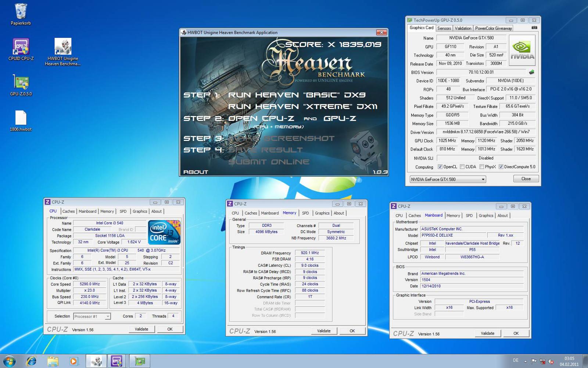
Task: Show hidden tray icons arrow
Action: 526,361
